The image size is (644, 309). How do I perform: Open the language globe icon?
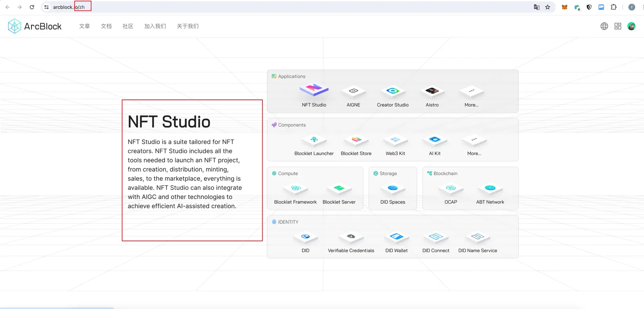(x=604, y=26)
